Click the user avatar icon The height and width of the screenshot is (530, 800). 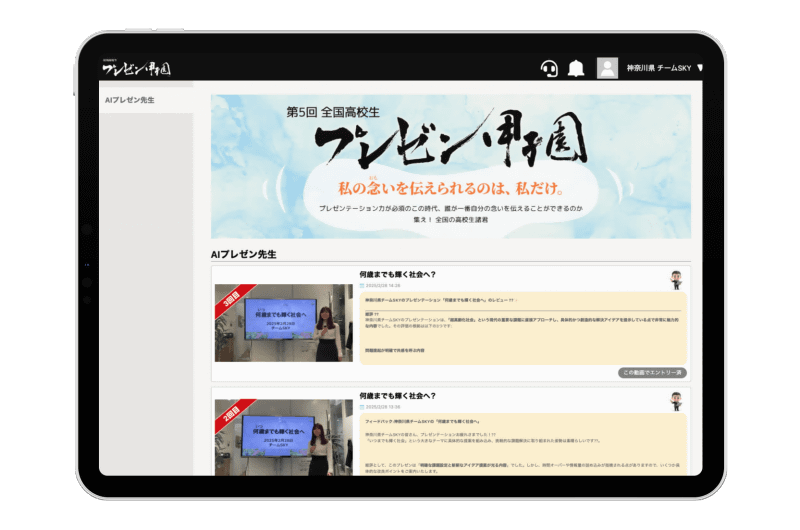[x=607, y=68]
